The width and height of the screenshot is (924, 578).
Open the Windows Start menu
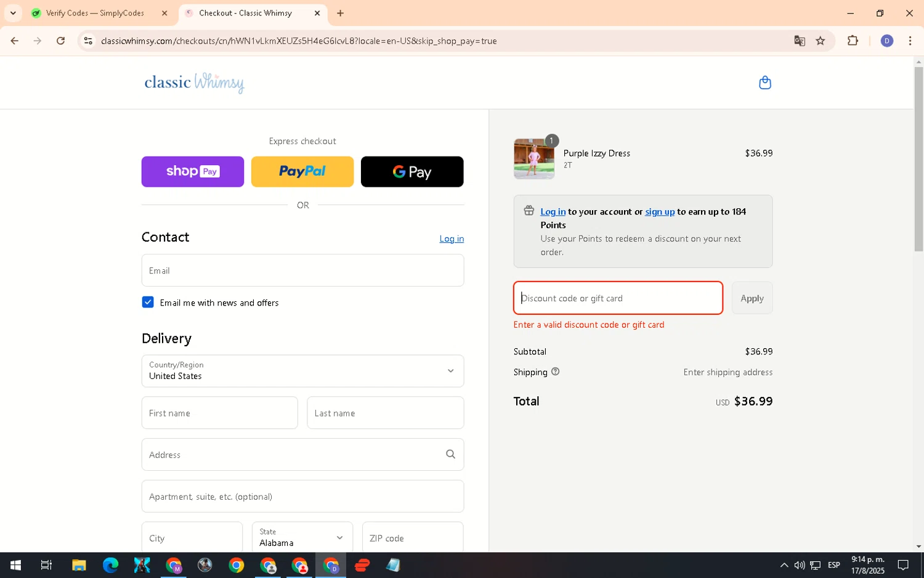15,565
